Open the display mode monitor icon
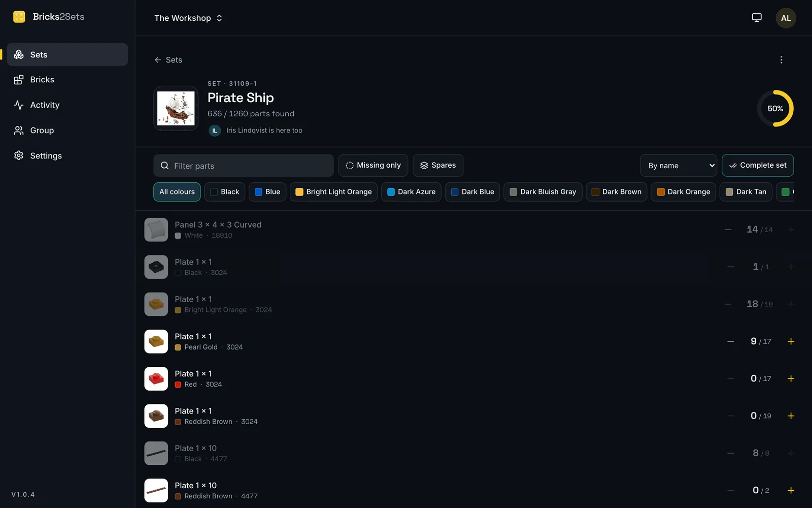 coord(757,18)
